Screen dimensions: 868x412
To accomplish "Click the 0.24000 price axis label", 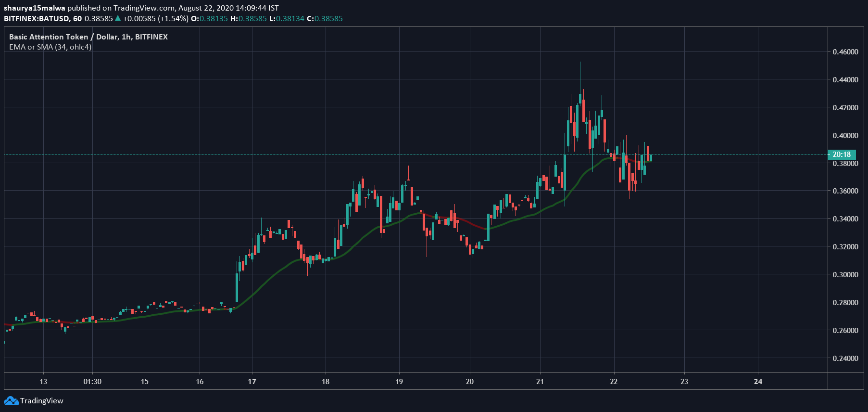I will 845,358.
